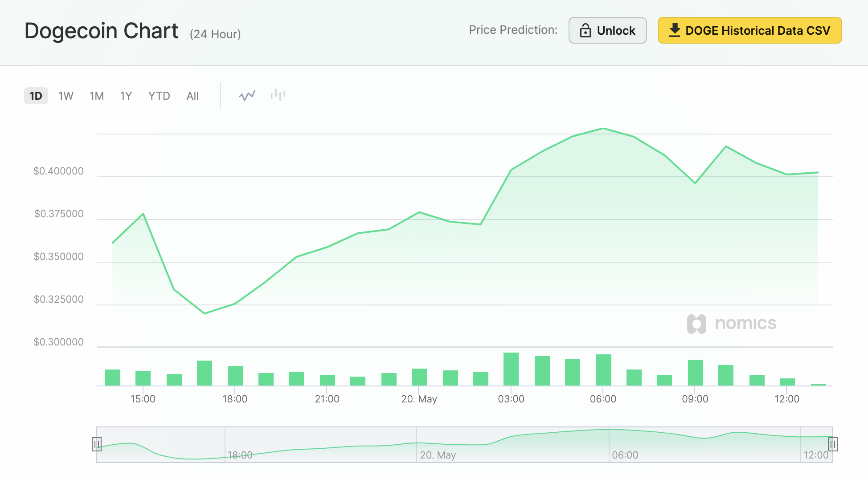868x479 pixels.
Task: Click the volume bar at 15:00
Action: 143,378
